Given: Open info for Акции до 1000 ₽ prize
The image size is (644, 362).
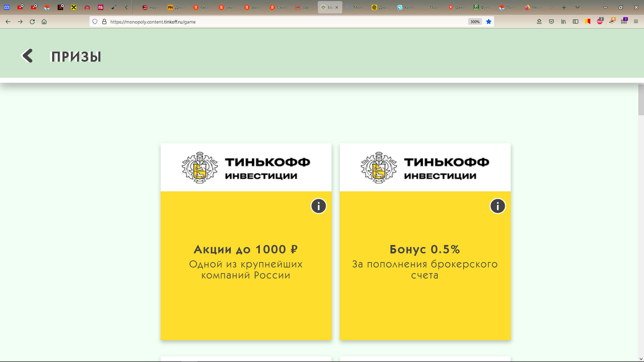Looking at the screenshot, I should pos(319,206).
